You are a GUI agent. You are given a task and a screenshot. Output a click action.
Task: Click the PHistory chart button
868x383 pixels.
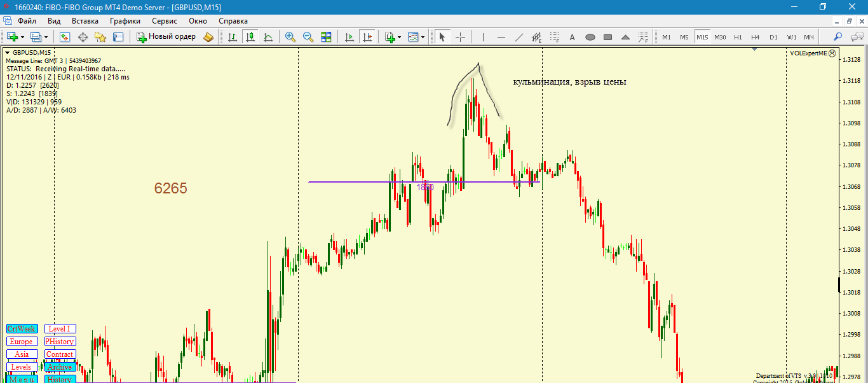coord(60,342)
